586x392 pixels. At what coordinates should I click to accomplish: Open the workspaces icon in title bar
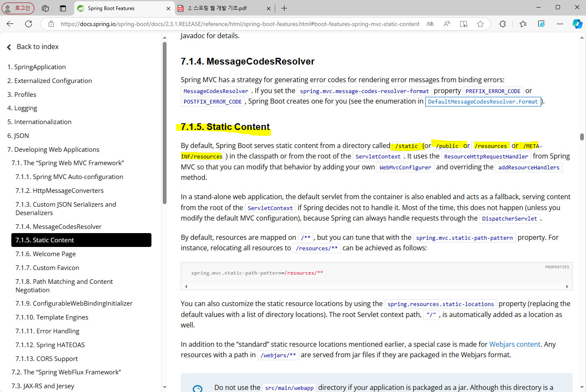45,8
